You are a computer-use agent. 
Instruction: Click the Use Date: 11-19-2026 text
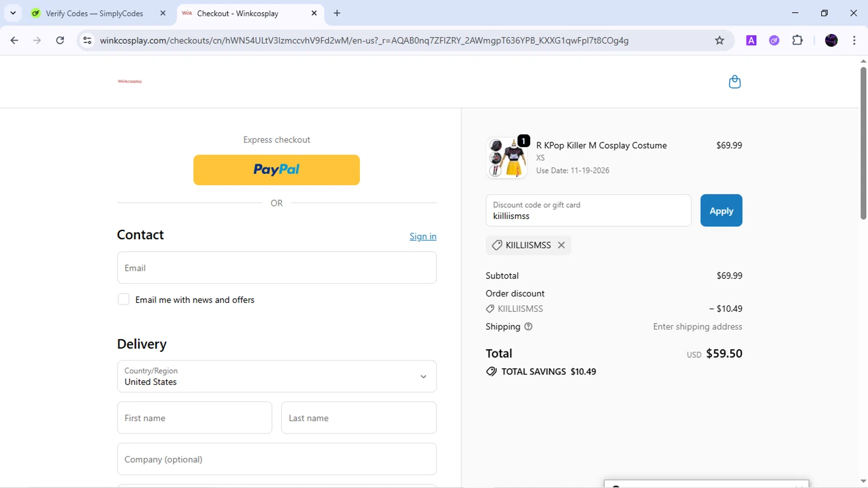pyautogui.click(x=572, y=170)
